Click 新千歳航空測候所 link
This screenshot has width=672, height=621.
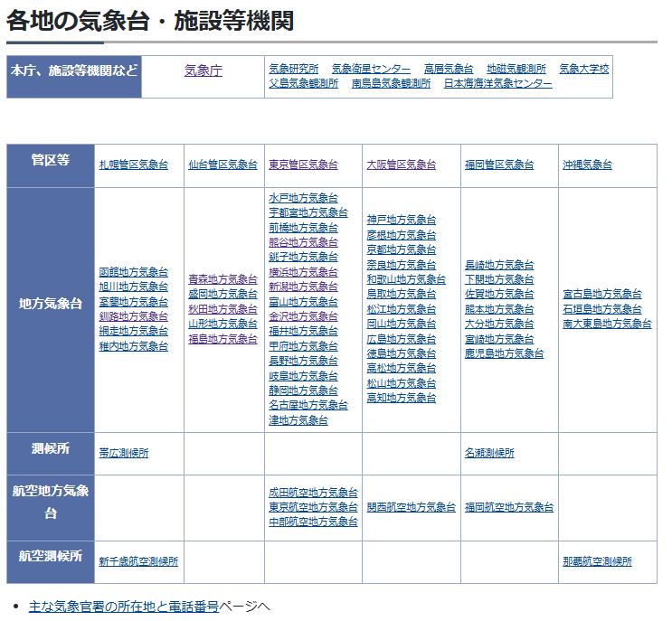138,561
